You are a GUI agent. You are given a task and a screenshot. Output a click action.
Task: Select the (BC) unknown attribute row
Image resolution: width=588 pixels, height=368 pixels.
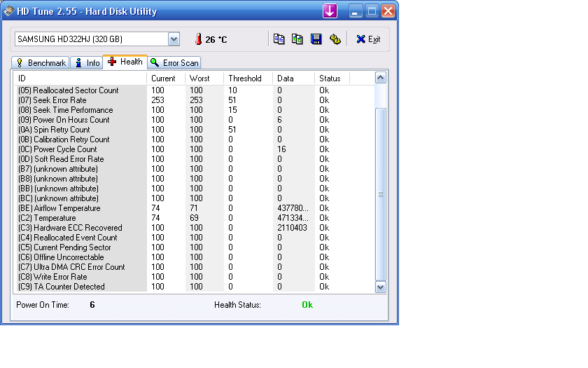tap(195, 198)
